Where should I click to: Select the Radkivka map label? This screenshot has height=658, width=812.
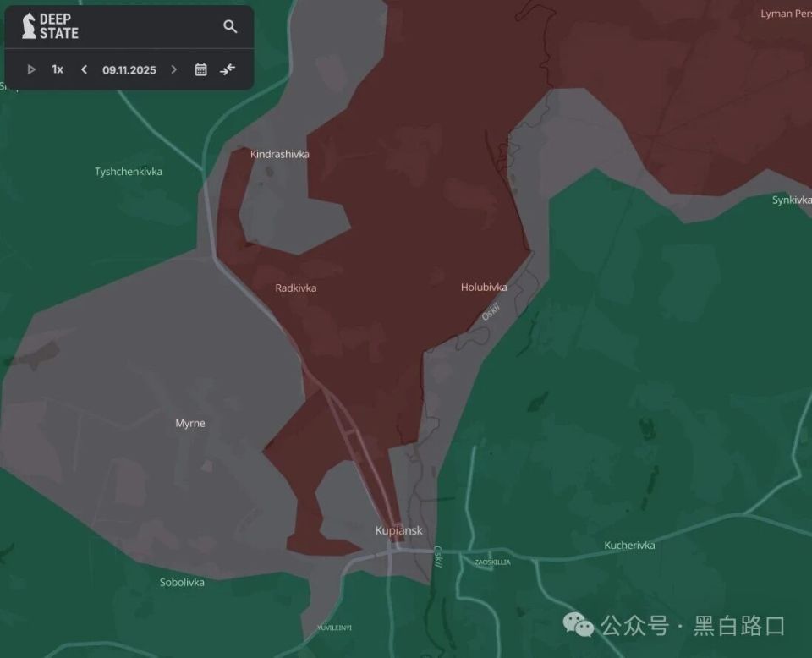296,288
